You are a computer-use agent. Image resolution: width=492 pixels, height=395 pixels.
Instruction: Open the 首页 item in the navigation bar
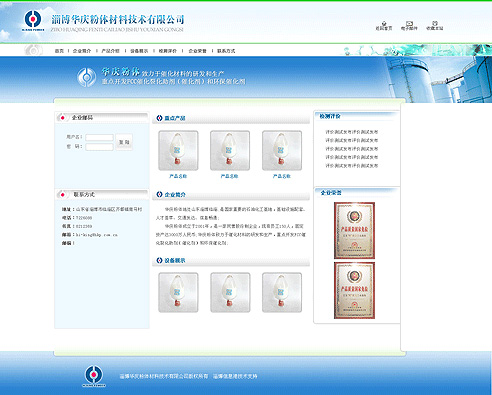[59, 51]
